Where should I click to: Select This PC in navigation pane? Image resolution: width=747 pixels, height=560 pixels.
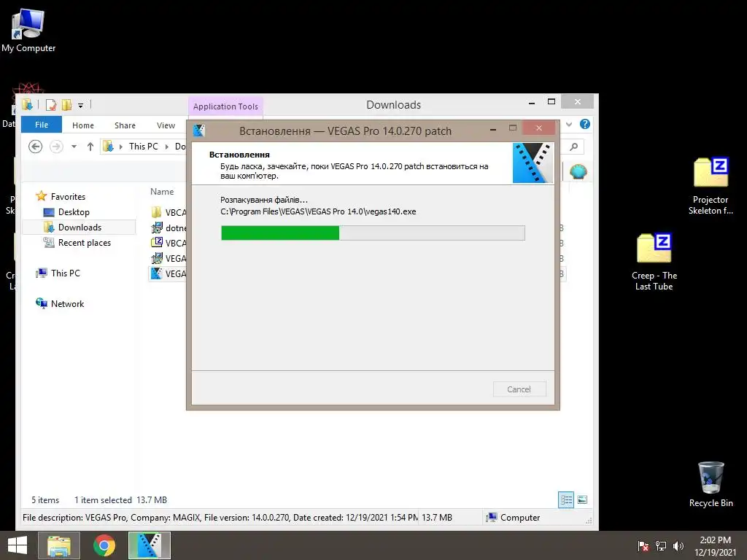pyautogui.click(x=65, y=273)
